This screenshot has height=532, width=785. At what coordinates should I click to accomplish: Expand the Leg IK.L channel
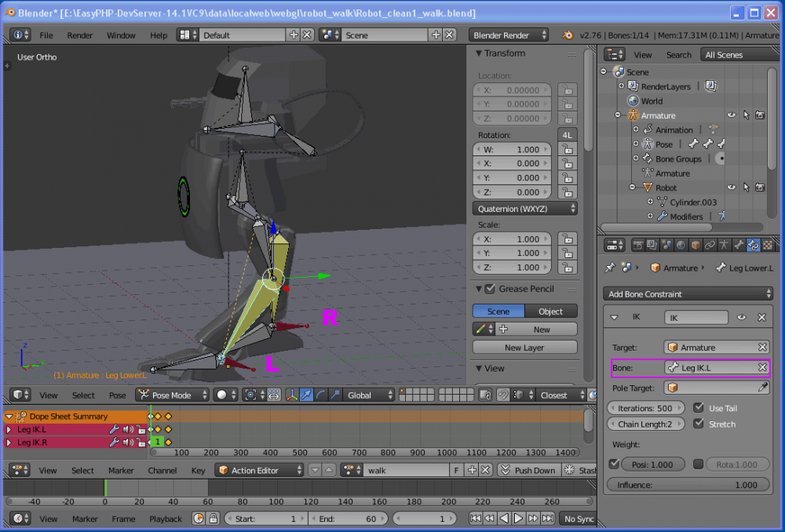pyautogui.click(x=9, y=430)
